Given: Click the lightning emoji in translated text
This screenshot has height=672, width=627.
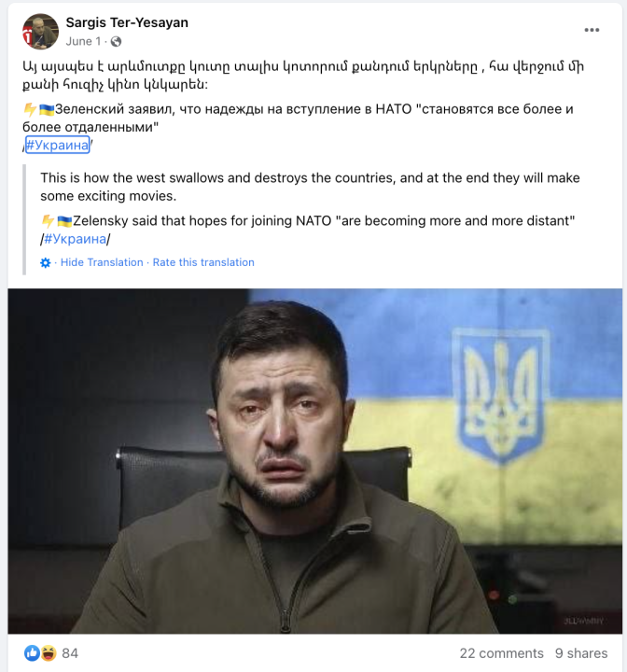Looking at the screenshot, I should point(48,221).
